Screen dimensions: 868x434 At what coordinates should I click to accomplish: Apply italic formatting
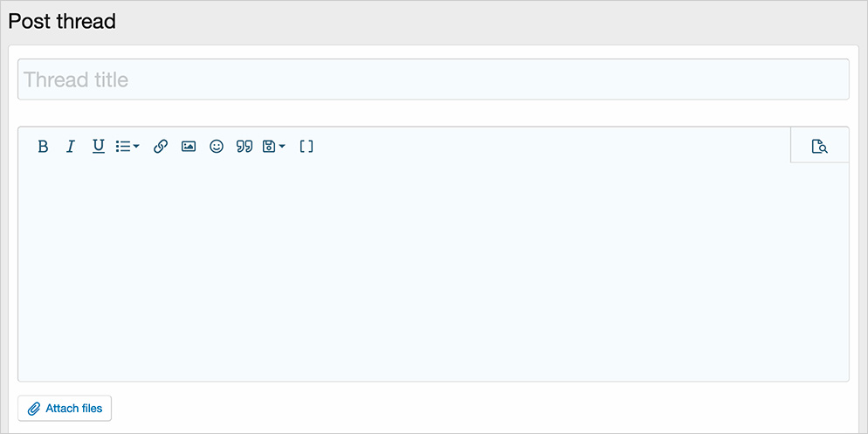pyautogui.click(x=71, y=147)
